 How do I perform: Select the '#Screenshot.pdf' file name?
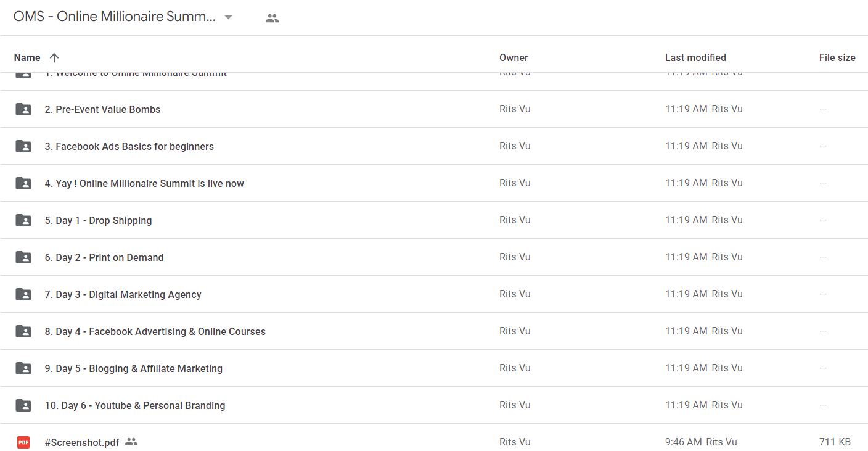[x=82, y=442]
